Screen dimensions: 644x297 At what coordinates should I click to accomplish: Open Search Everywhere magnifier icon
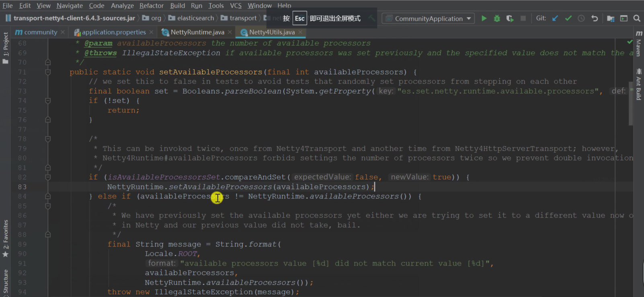pyautogui.click(x=637, y=19)
